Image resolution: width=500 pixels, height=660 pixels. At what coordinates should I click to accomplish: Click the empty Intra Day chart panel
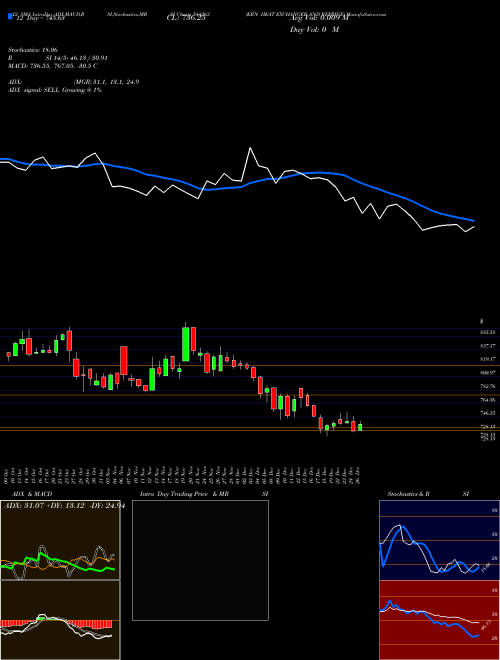tap(200, 560)
